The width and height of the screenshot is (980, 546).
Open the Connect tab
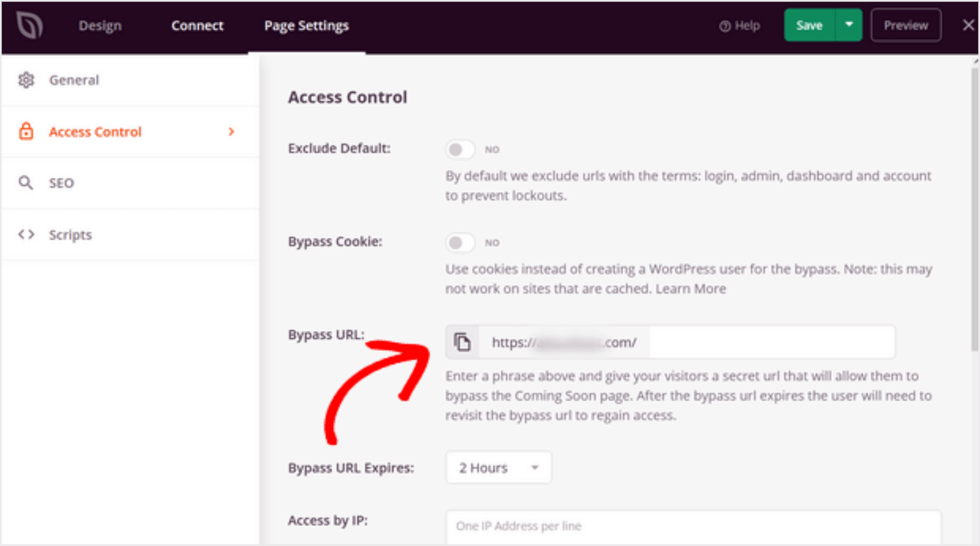[x=197, y=25]
